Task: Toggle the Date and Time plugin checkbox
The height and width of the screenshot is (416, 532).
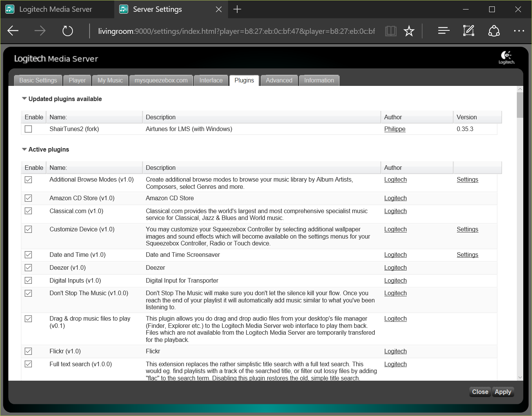Action: pyautogui.click(x=28, y=255)
